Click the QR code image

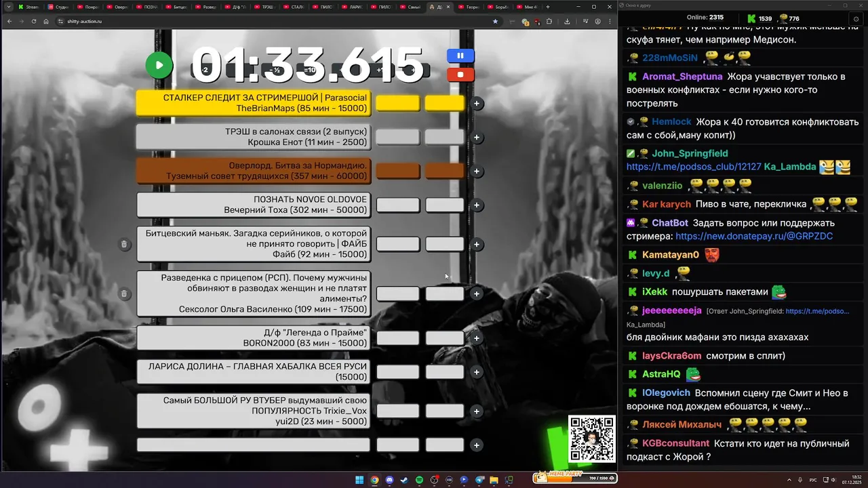[591, 439]
